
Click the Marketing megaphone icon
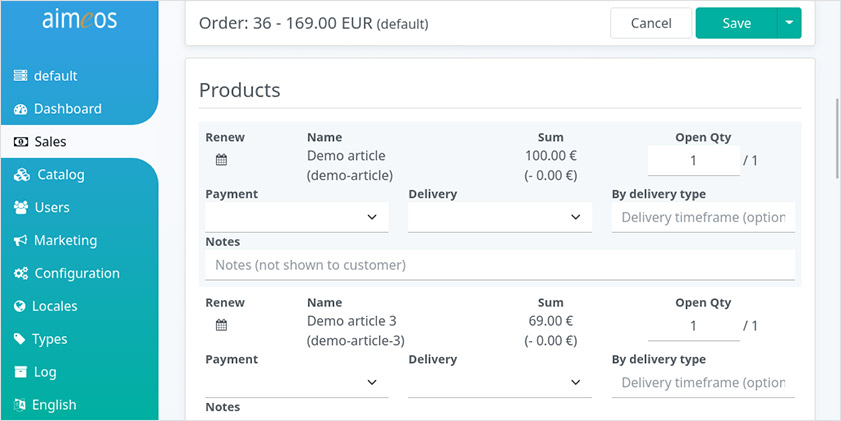click(20, 241)
